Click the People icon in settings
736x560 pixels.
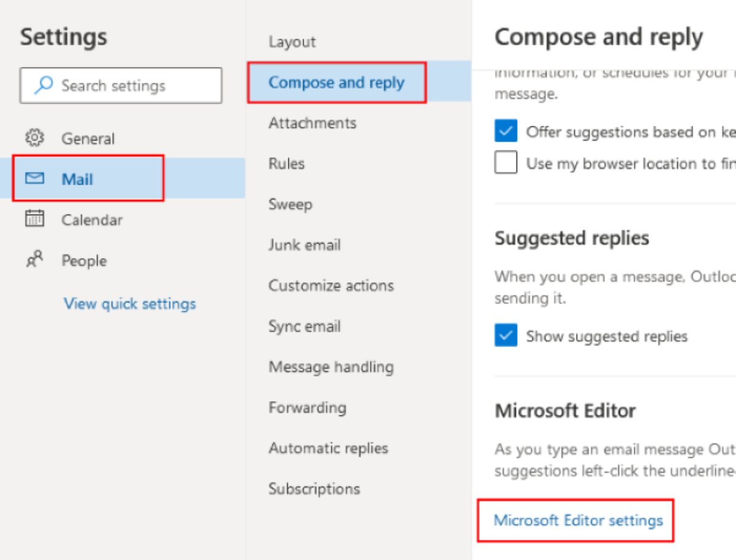[34, 259]
